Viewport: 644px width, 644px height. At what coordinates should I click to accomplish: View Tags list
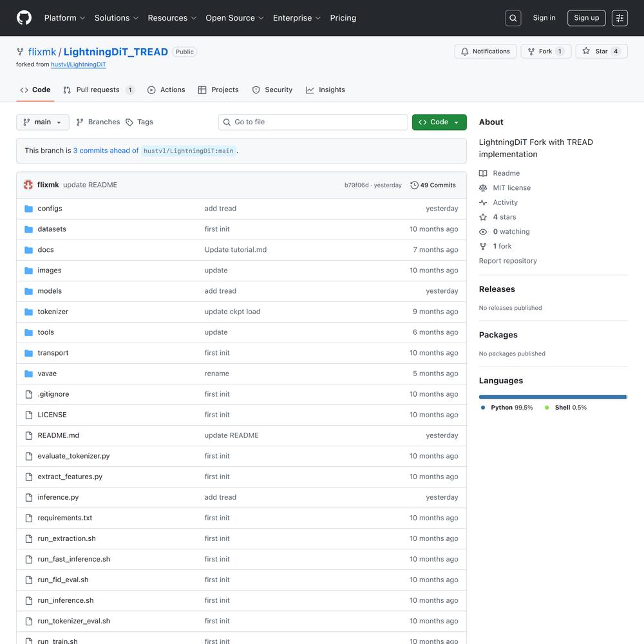139,122
